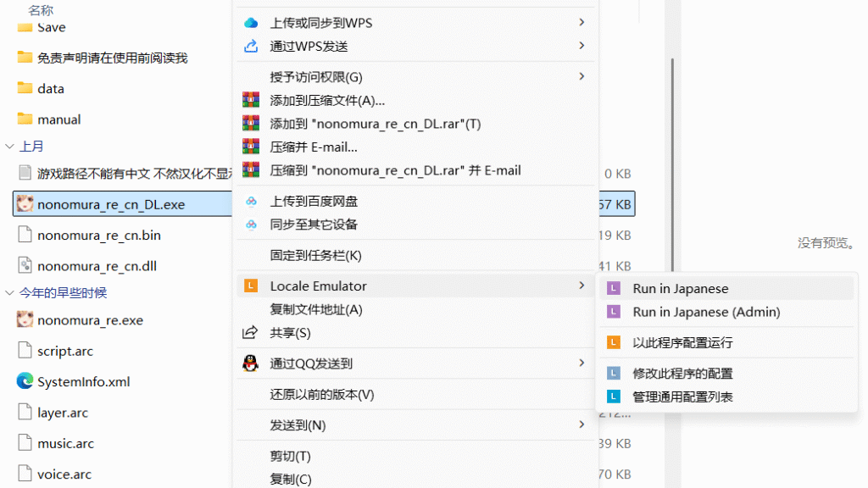Click the share icon beside 共享(S)
Viewport: 868px width, 488px height.
coord(250,333)
